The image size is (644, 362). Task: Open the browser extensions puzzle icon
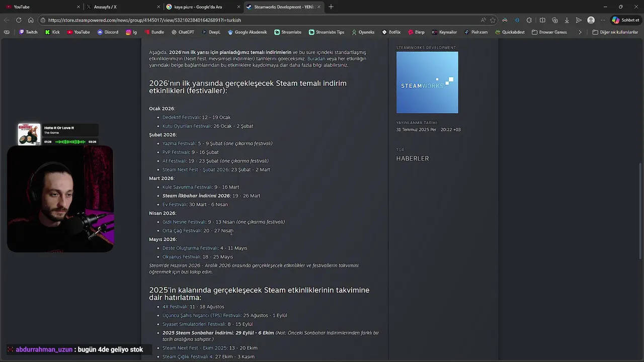coord(529,20)
